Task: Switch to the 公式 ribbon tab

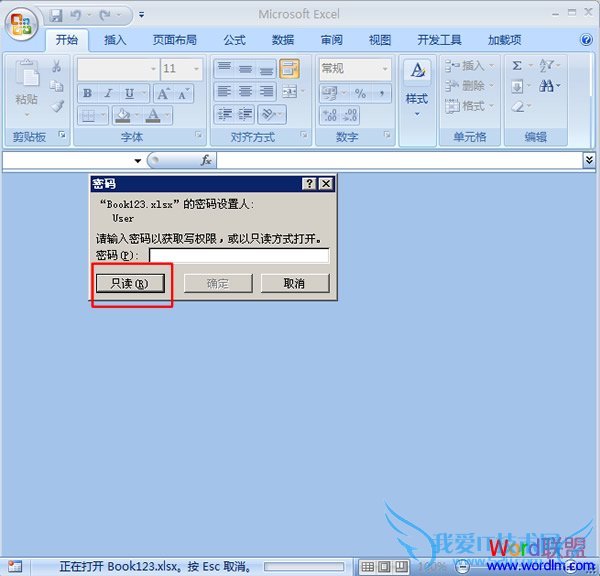Action: [234, 40]
